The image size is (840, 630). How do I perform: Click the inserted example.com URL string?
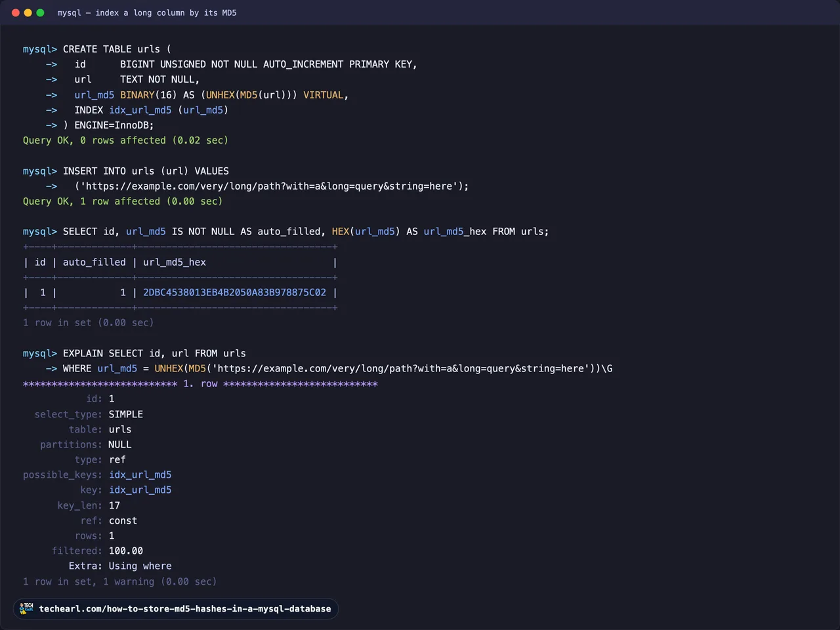tap(269, 186)
